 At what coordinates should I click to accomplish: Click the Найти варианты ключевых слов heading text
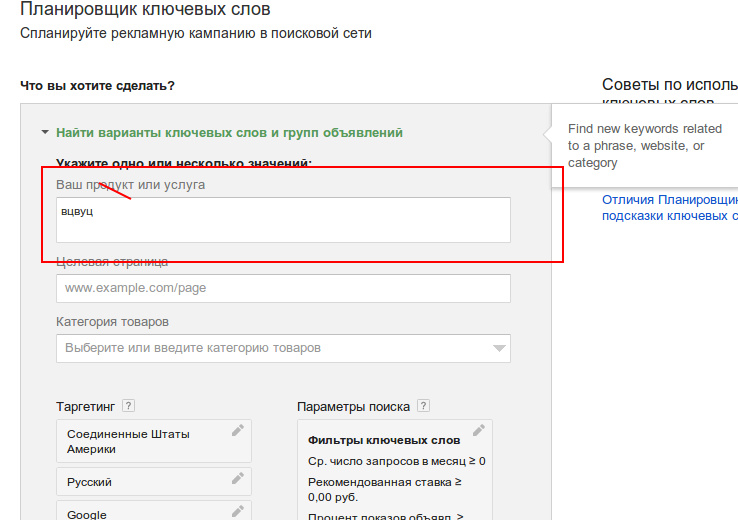point(229,132)
